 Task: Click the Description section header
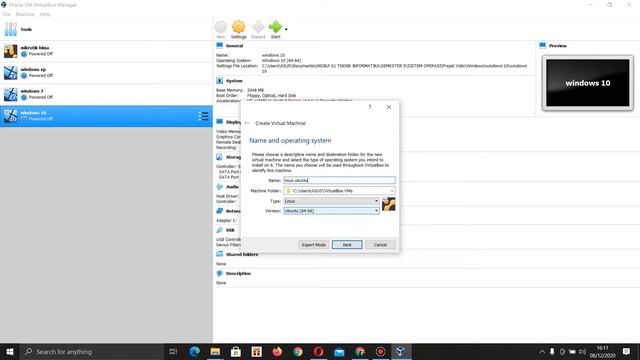(238, 273)
